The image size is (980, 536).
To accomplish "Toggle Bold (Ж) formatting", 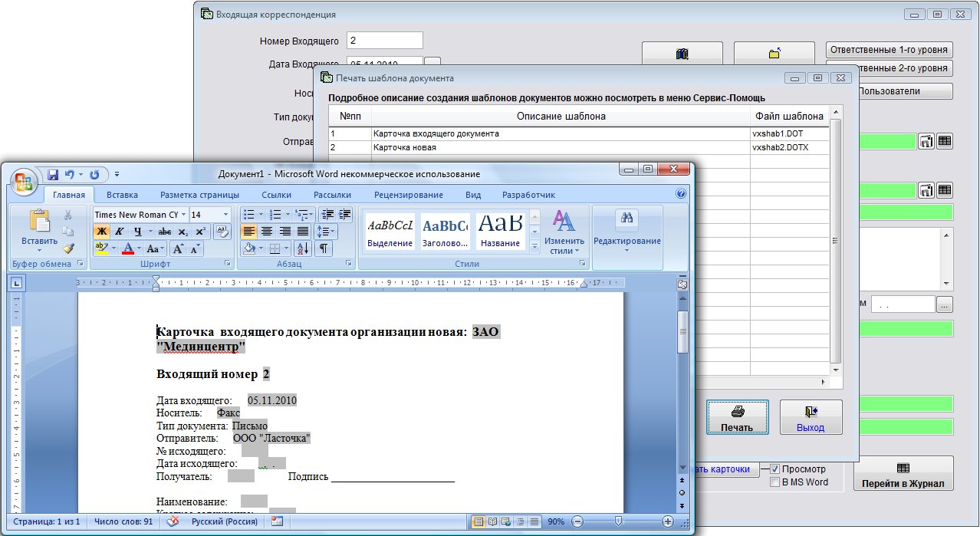I will 102,232.
